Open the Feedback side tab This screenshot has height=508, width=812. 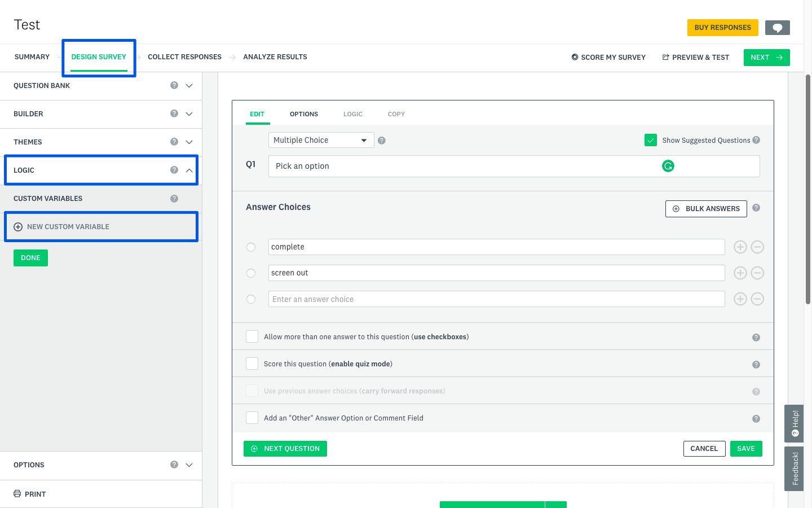(x=794, y=468)
